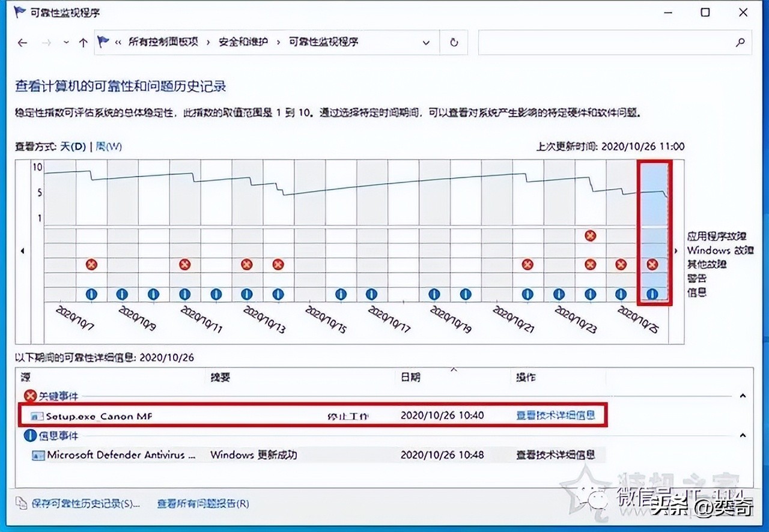Click the search magnifier icon
Screen dimensions: 769x532
coord(738,42)
